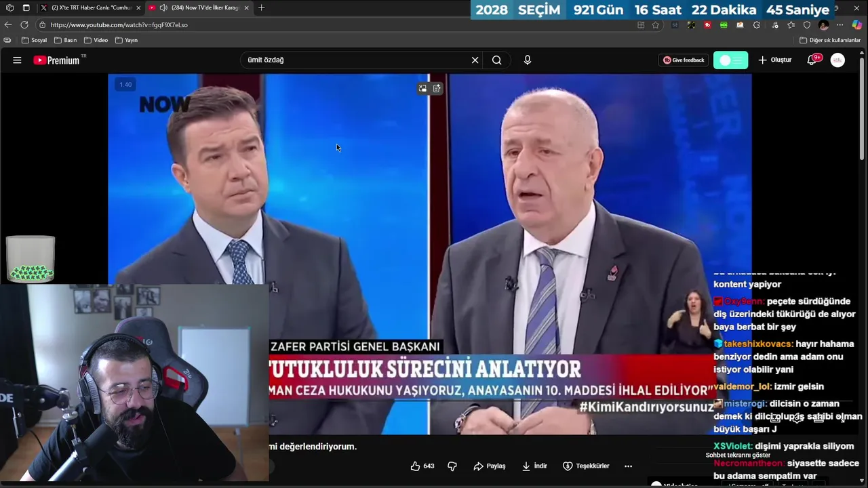Clear the search box with the X icon
Image resolution: width=868 pixels, height=488 pixels.
[x=475, y=60]
